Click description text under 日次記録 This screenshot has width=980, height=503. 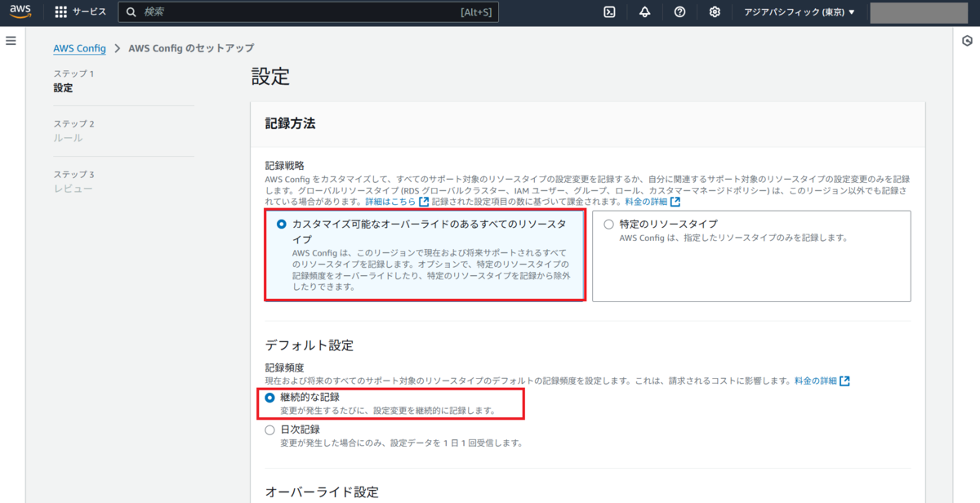tap(401, 443)
